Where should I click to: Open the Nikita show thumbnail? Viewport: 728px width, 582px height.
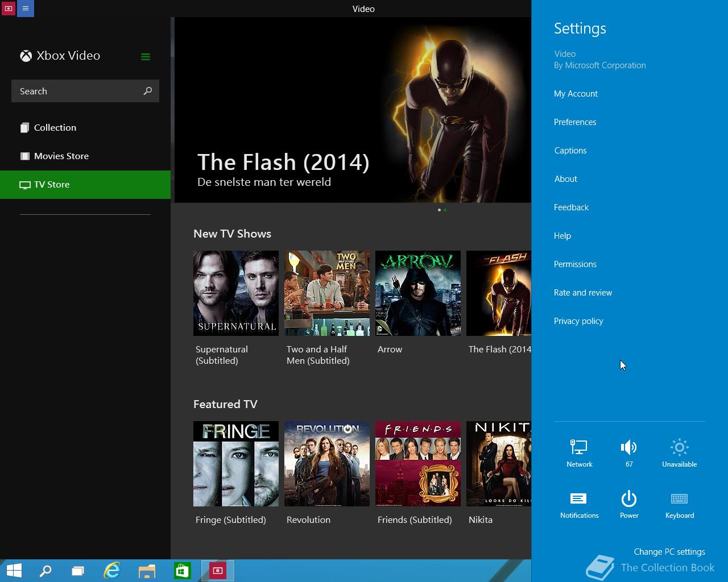(x=499, y=464)
